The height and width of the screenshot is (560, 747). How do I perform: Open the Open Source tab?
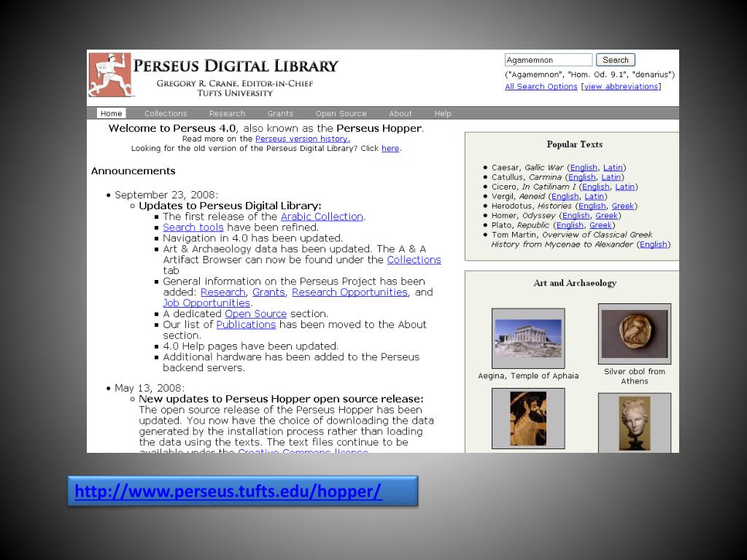pyautogui.click(x=341, y=113)
